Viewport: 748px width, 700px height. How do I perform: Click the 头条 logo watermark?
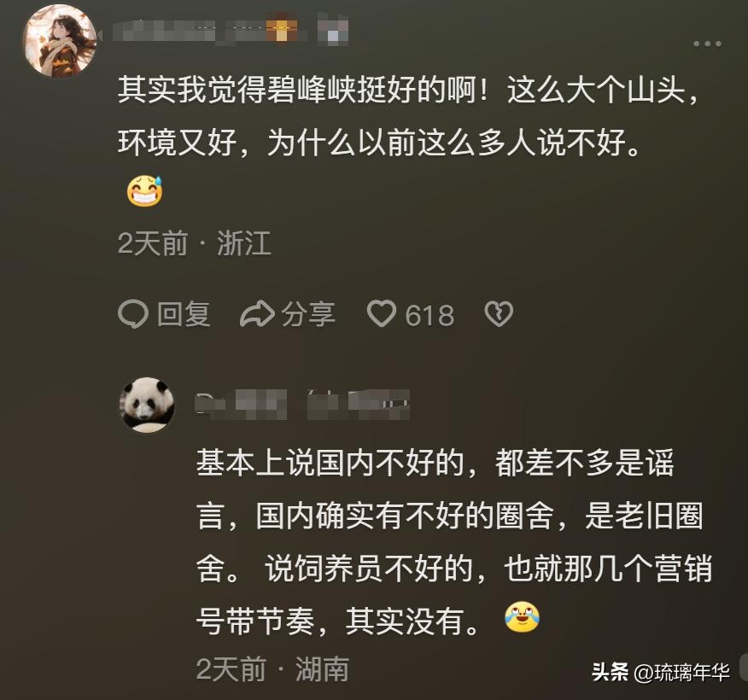click(610, 672)
